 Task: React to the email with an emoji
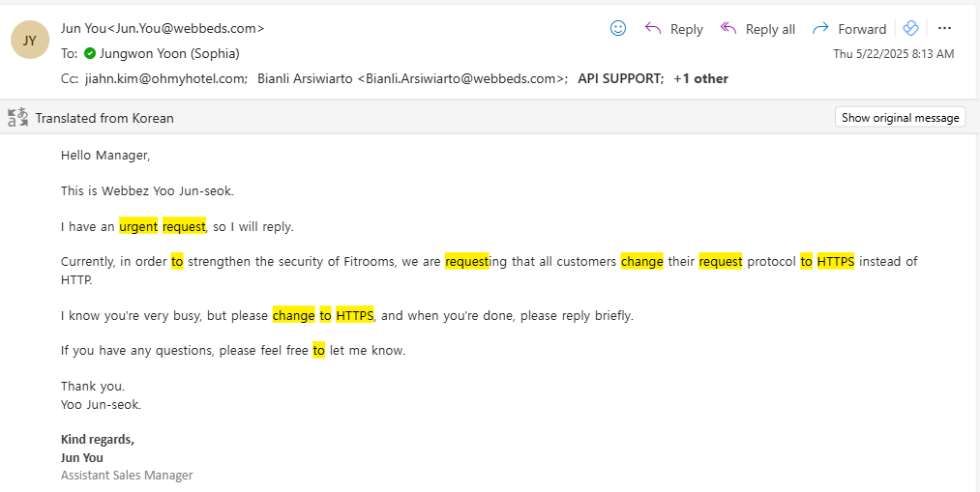(x=618, y=28)
